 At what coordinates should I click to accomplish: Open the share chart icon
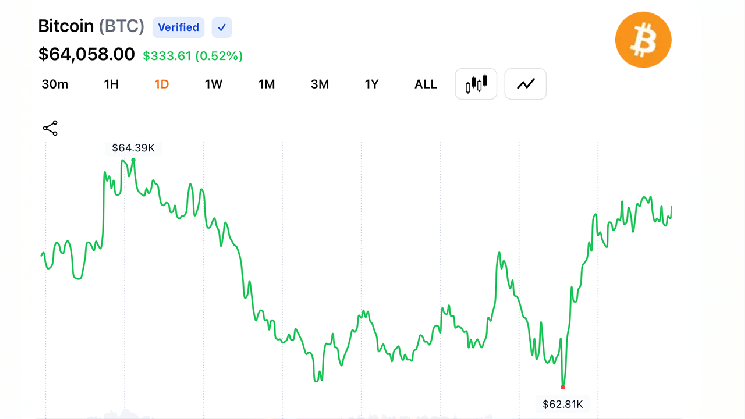point(50,128)
